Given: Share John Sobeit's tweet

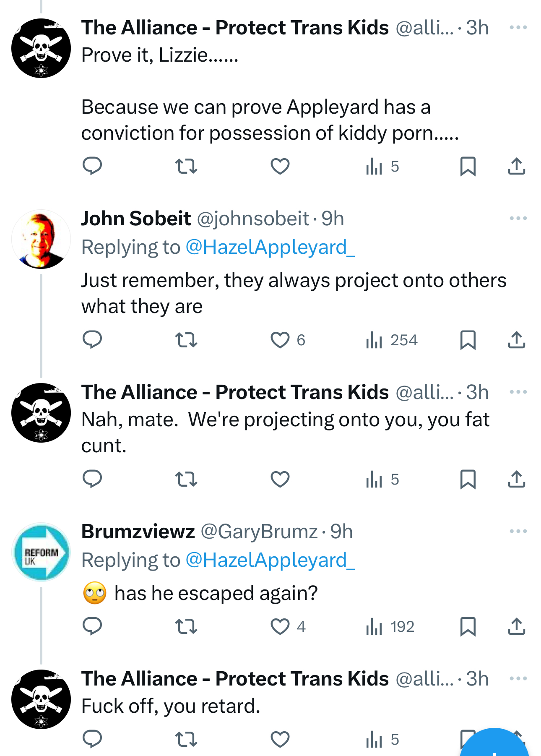Looking at the screenshot, I should click(516, 340).
